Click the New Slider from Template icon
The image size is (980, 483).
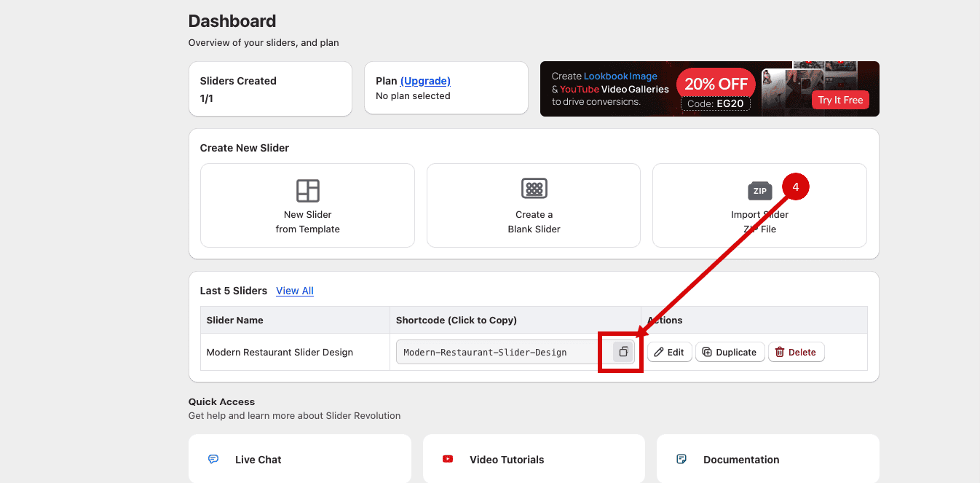(307, 190)
